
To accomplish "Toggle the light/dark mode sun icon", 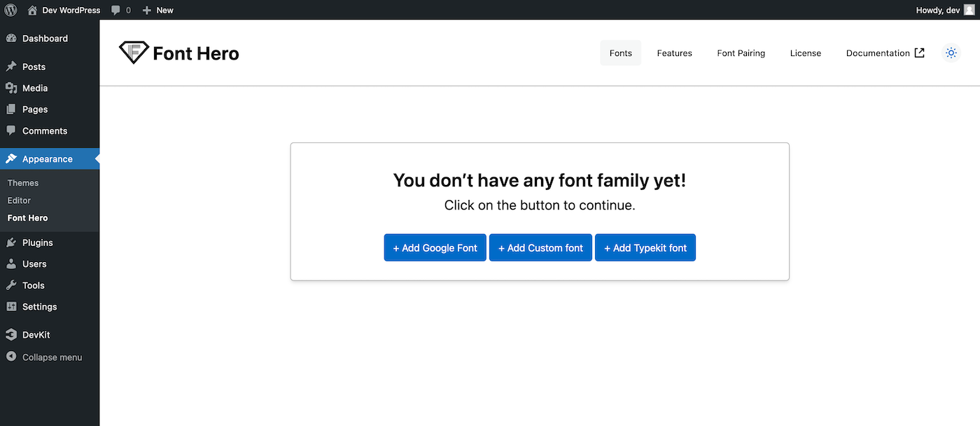I will click(x=951, y=53).
